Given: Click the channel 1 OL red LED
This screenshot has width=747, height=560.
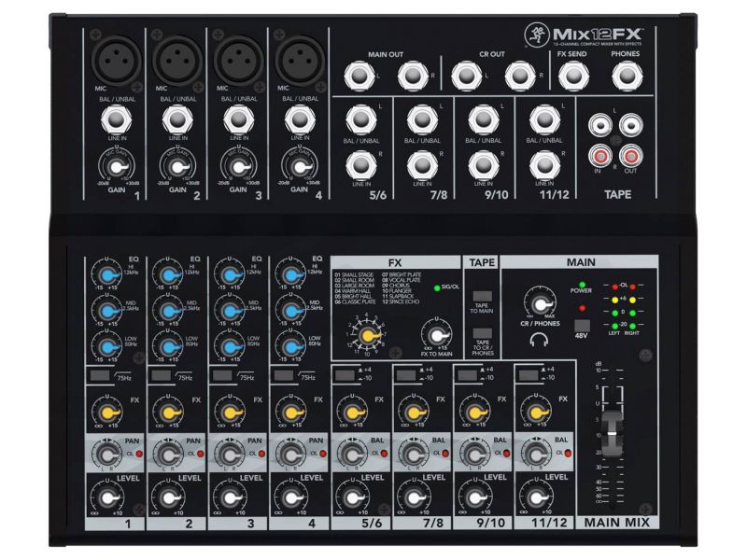Looking at the screenshot, I should tap(139, 454).
